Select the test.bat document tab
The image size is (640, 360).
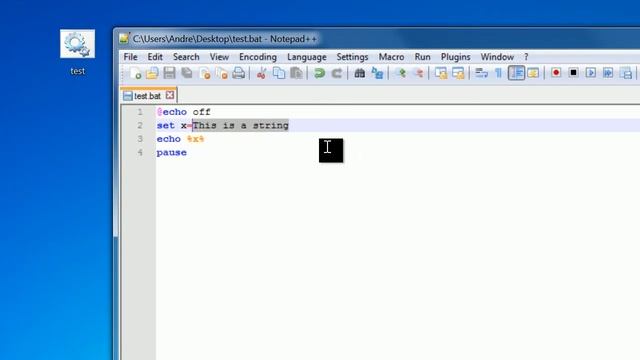coord(147,96)
